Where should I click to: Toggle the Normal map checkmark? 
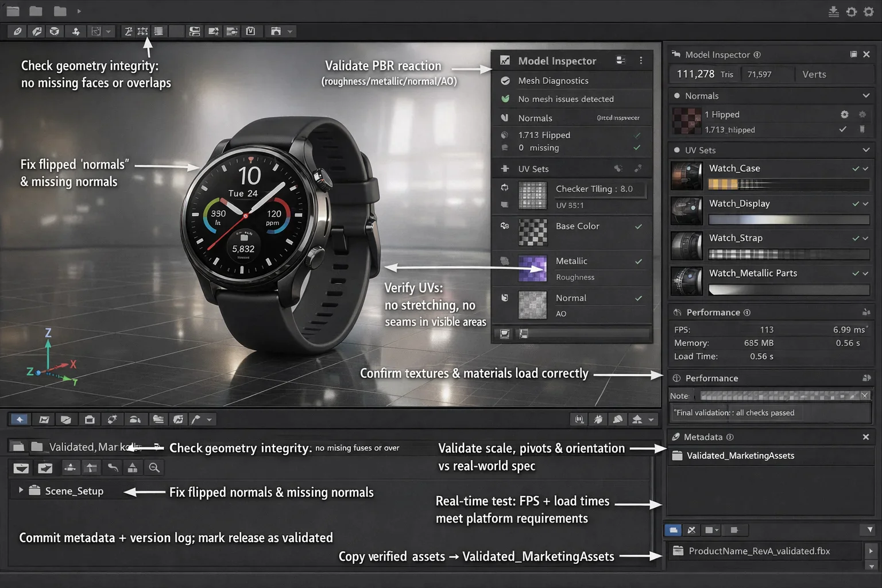click(x=638, y=299)
